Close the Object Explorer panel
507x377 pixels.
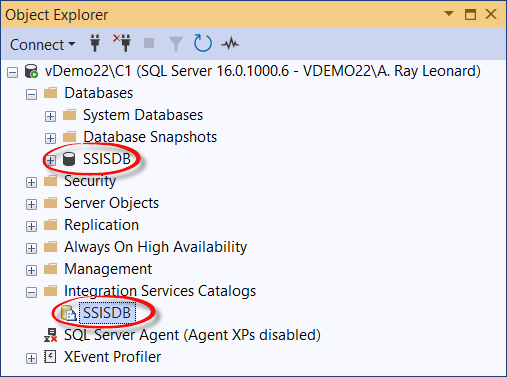491,14
